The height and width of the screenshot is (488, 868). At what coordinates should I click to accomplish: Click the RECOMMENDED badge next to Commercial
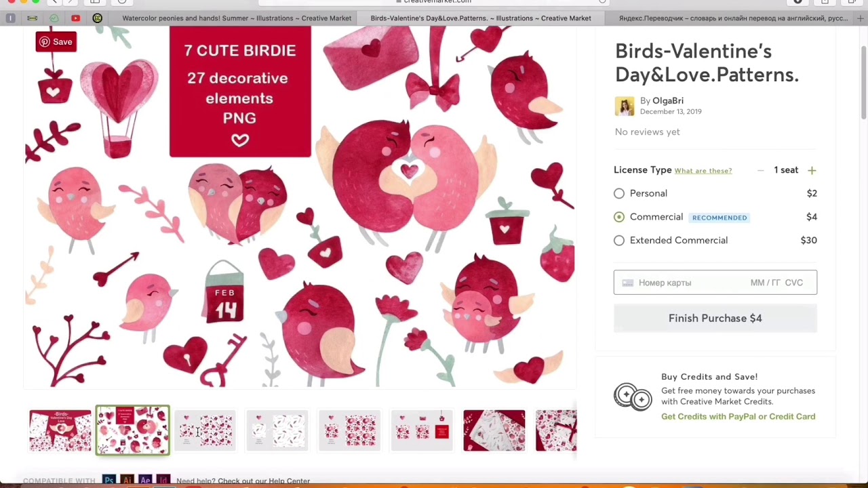tap(719, 218)
